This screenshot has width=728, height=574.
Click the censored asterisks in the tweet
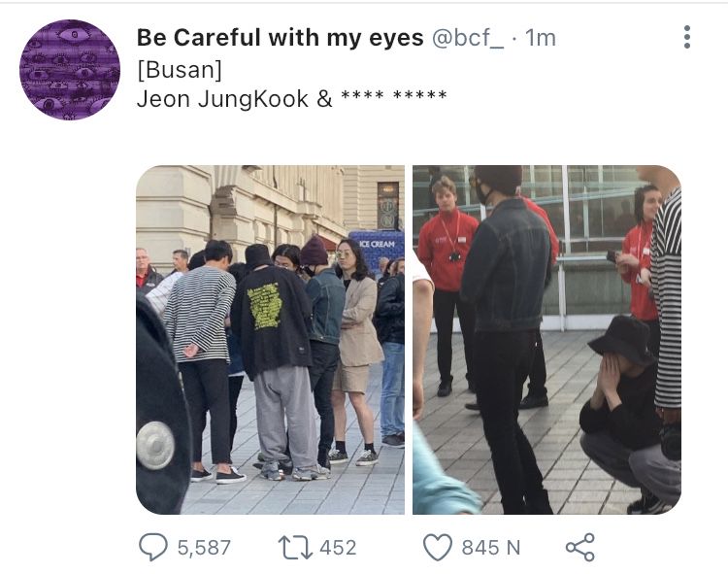tap(394, 95)
